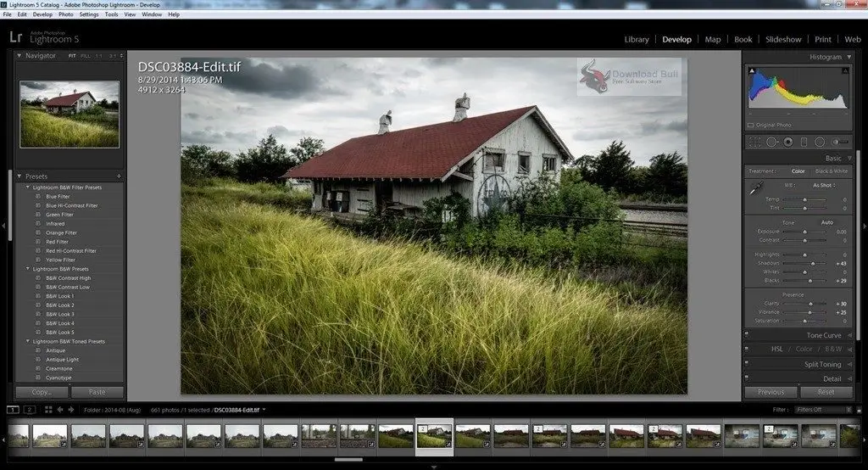Select the Adjustment Brush tool
This screenshot has width=868, height=470.
pos(840,142)
